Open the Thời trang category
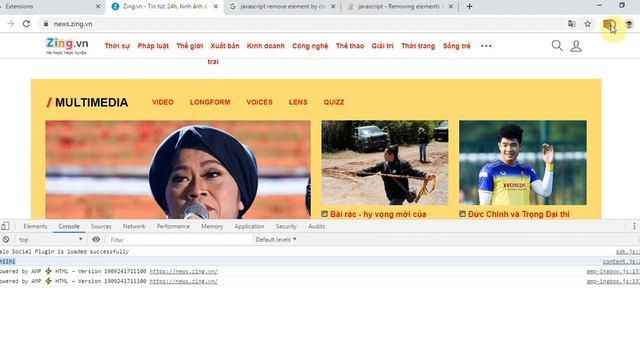 click(x=418, y=46)
